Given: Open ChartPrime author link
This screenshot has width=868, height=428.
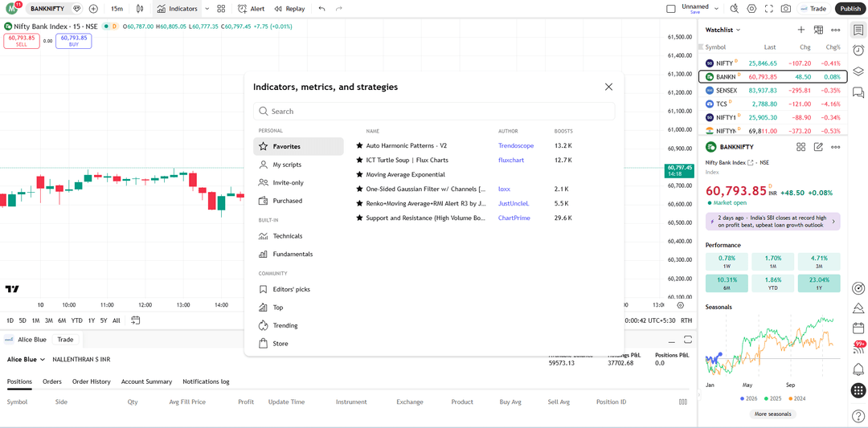Looking at the screenshot, I should (514, 218).
